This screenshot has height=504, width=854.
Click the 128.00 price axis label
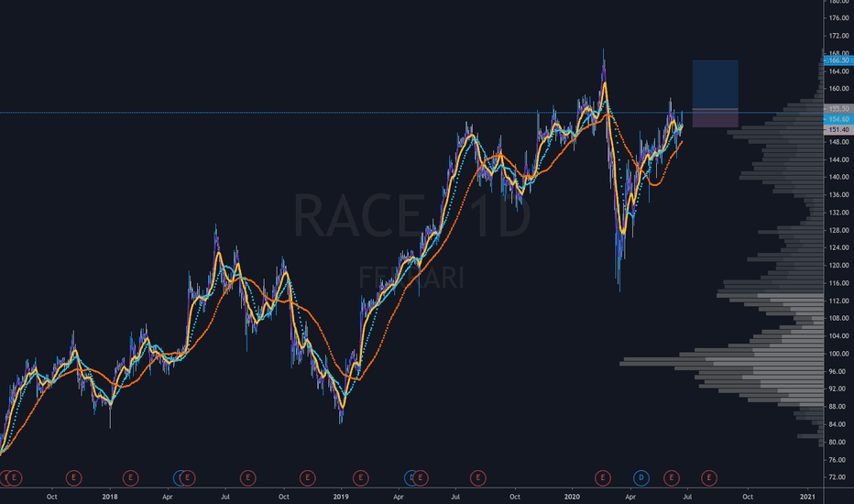(x=838, y=230)
